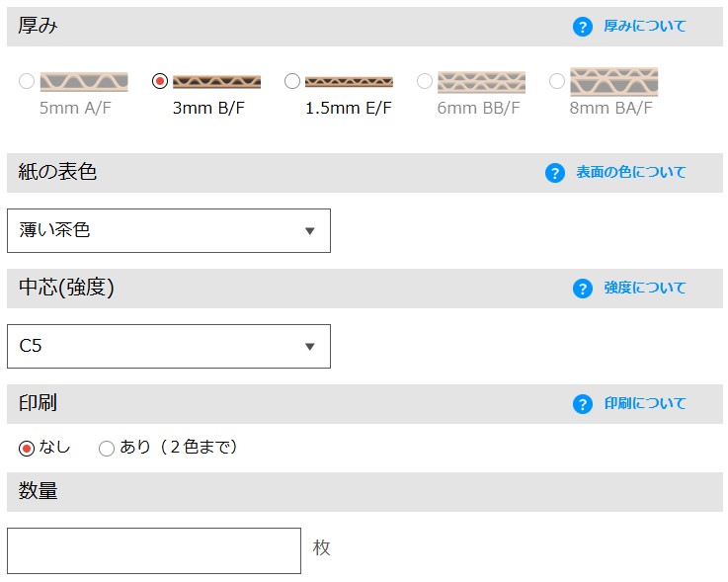Select the 3mm B/F thickness radio button
The height and width of the screenshot is (582, 728).
tap(160, 81)
